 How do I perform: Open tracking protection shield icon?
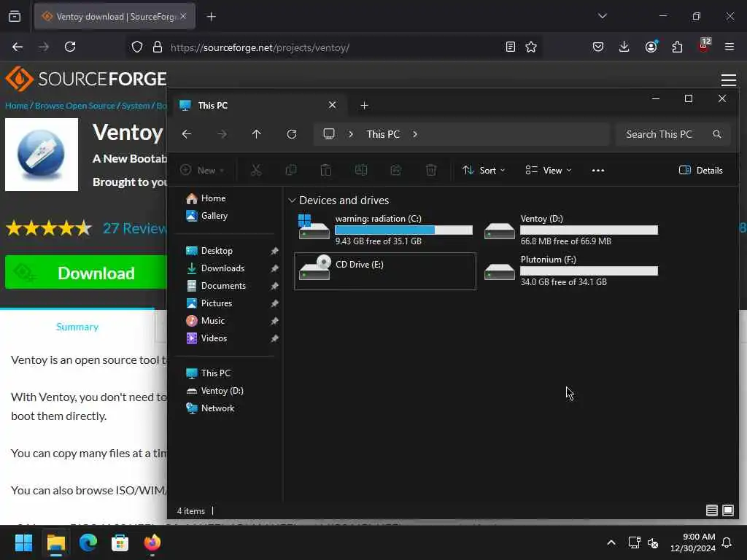pyautogui.click(x=137, y=47)
